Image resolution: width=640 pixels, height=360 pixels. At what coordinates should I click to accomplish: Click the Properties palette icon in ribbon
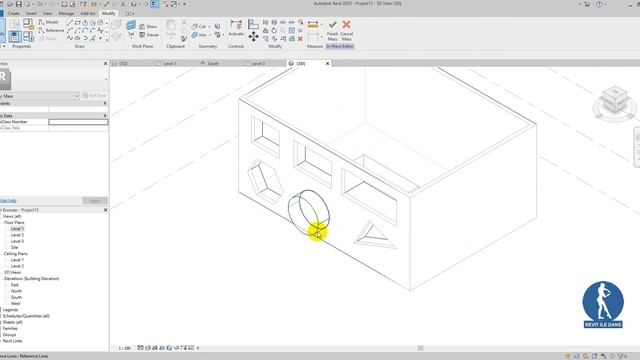(15, 37)
